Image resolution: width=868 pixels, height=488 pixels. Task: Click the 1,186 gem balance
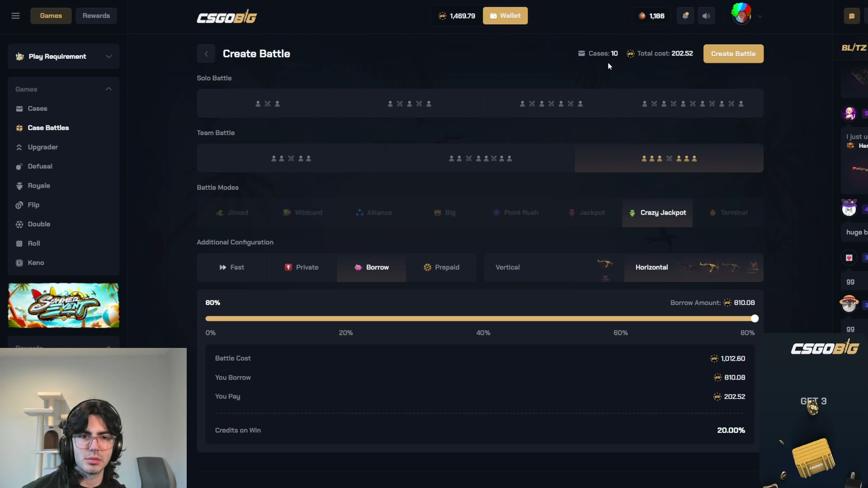coord(651,16)
